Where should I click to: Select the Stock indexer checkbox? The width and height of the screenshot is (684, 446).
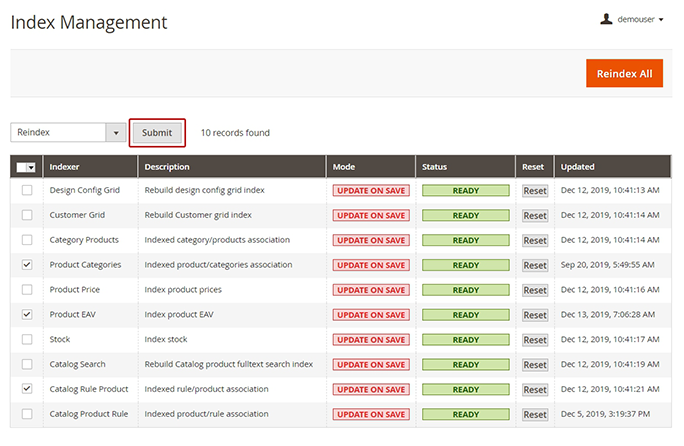(27, 340)
